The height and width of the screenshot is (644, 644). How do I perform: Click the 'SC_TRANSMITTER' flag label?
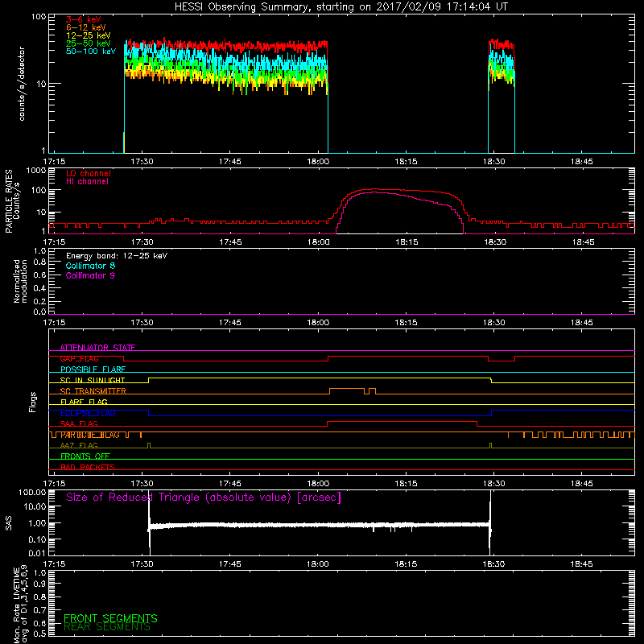[x=93, y=391]
